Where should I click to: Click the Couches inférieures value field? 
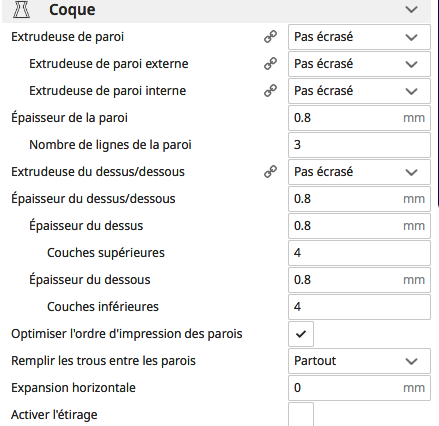359,307
